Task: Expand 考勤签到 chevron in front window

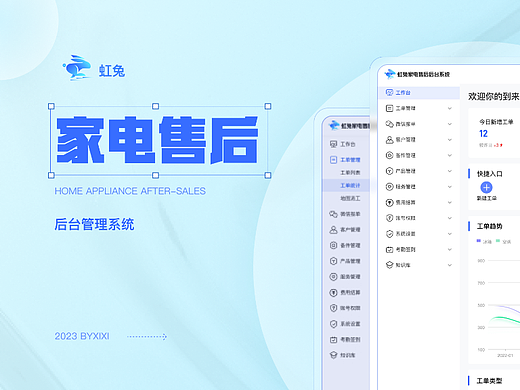Action: coord(450,249)
